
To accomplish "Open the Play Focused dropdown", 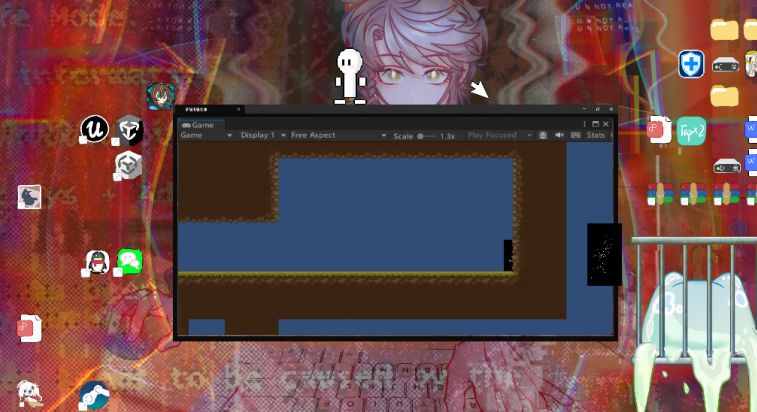I will pyautogui.click(x=500, y=135).
